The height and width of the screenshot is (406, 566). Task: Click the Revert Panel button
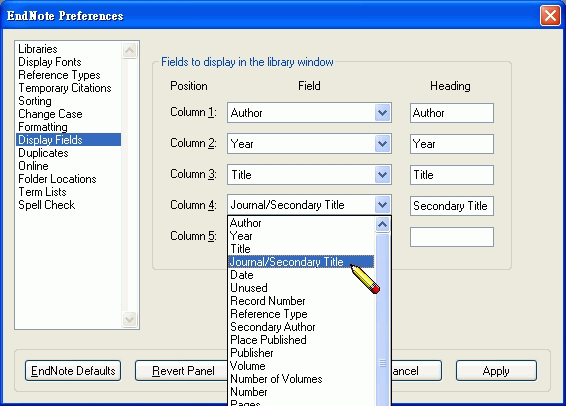click(182, 371)
